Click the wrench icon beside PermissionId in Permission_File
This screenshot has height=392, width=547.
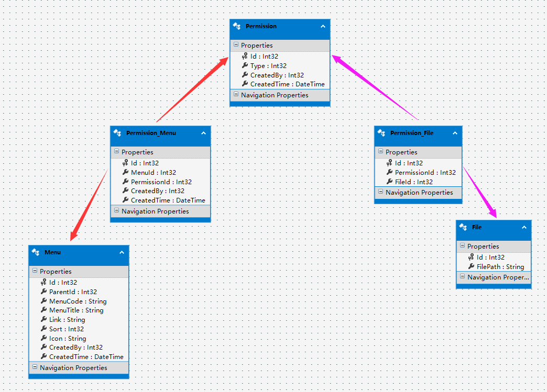pos(389,172)
